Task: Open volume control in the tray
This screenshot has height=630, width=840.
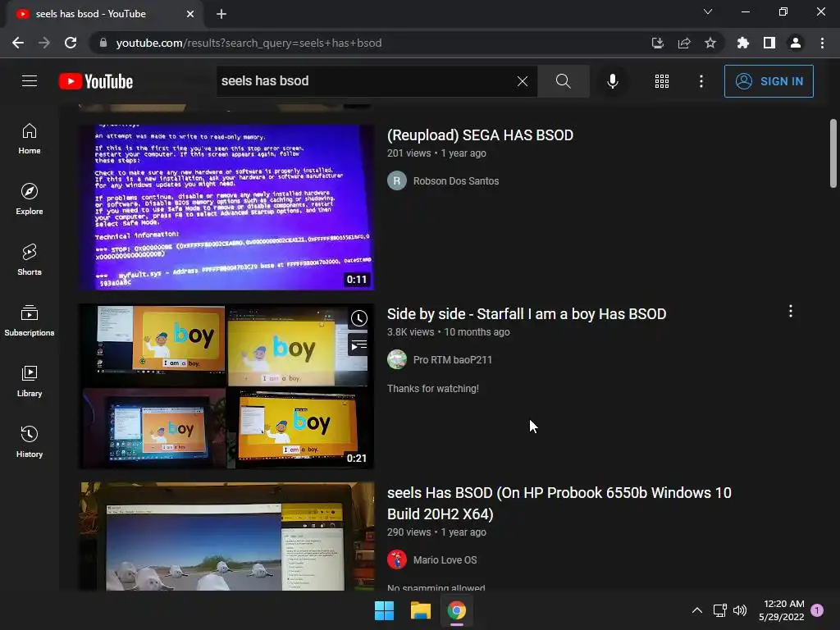Action: coord(740,610)
